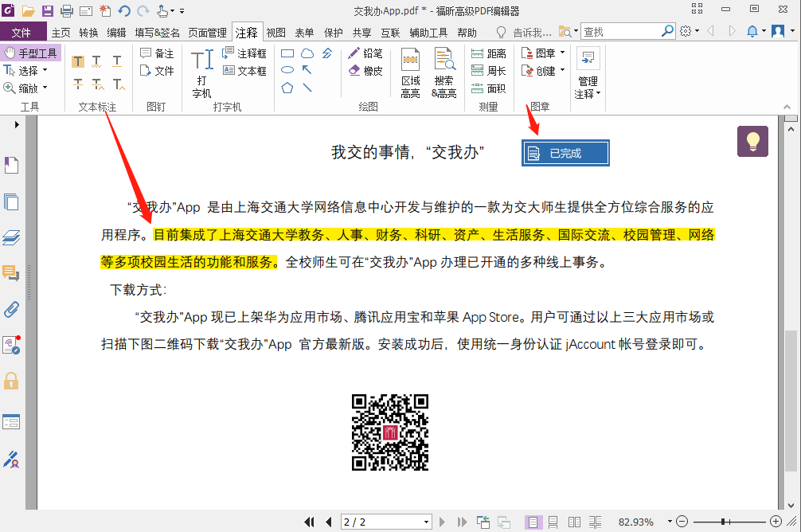Save the document using the floppy disk icon
This screenshot has width=801, height=532.
click(x=47, y=10)
